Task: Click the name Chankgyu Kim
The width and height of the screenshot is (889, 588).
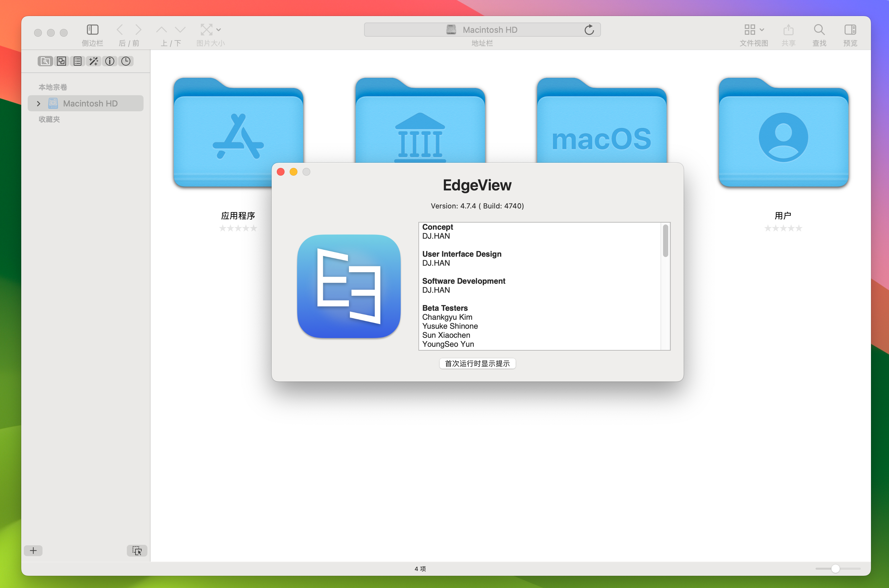Action: pos(447,317)
